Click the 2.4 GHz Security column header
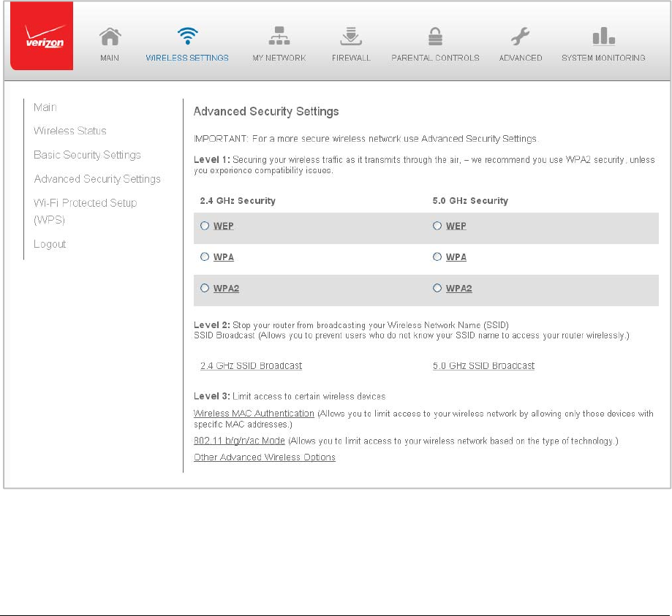This screenshot has width=672, height=616. pos(238,201)
